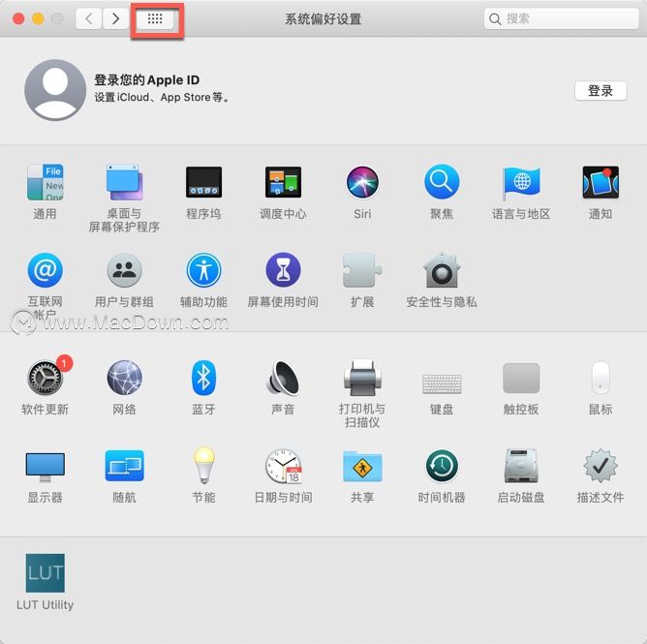Open the 网络 (Network) preferences

coord(124,378)
